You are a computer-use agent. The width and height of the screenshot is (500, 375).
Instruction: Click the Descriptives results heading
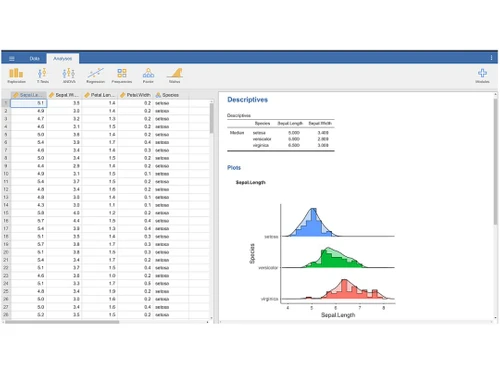(x=247, y=100)
